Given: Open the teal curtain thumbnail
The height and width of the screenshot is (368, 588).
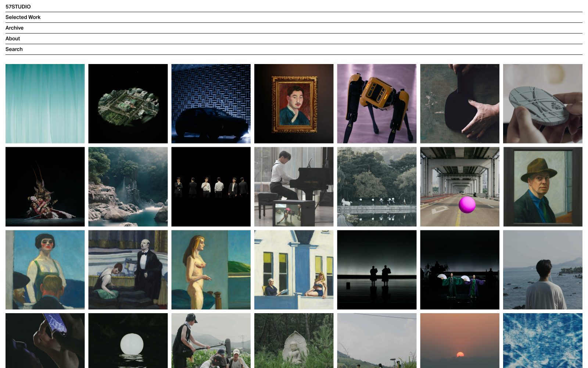Looking at the screenshot, I should pyautogui.click(x=45, y=103).
